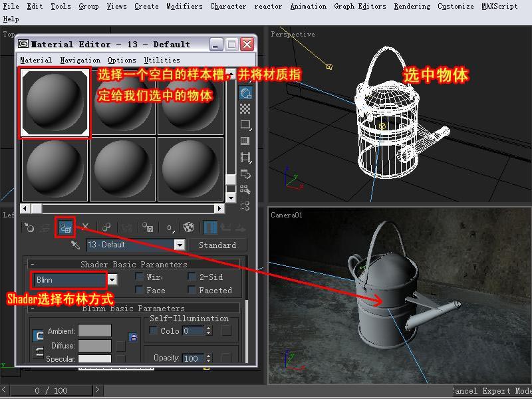Click Video Color Check icon
Viewport: 532px width, 399px height.
point(245,141)
